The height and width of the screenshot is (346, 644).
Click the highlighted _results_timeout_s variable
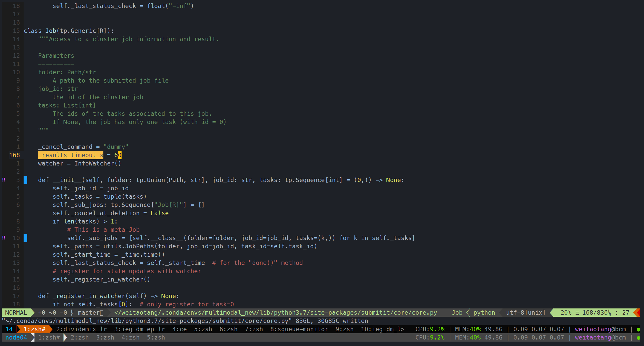pyautogui.click(x=70, y=155)
